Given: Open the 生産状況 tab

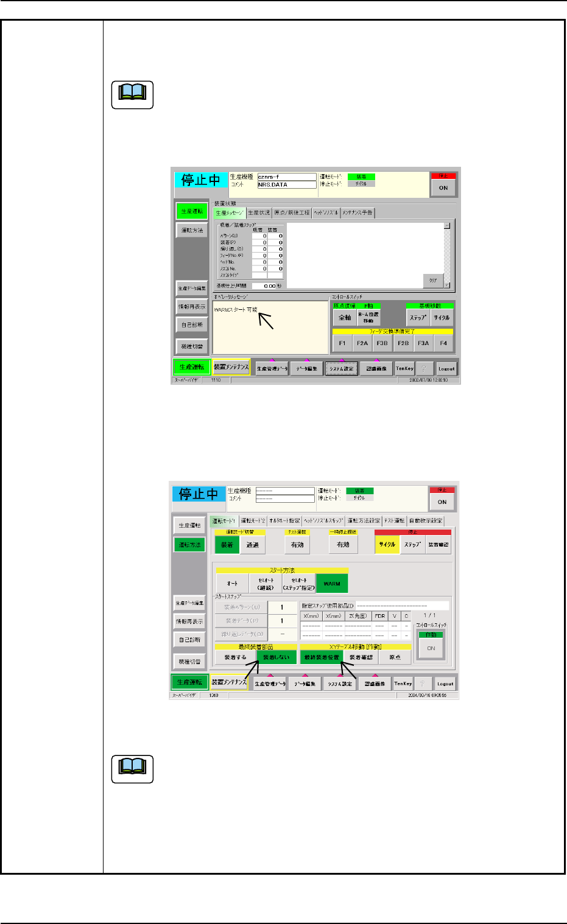Looking at the screenshot, I should tap(259, 213).
